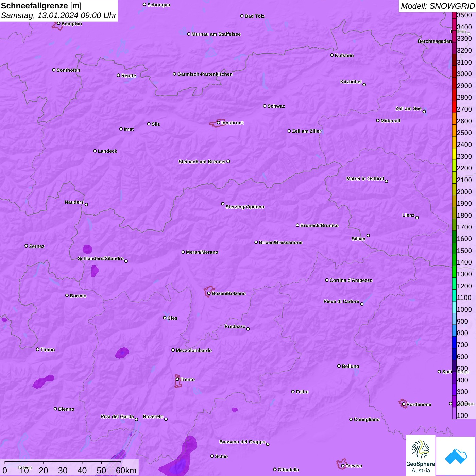Viewport: 476px width, 476px height.
Task: Click the Mezzolombardo label
Action: tap(194, 350)
